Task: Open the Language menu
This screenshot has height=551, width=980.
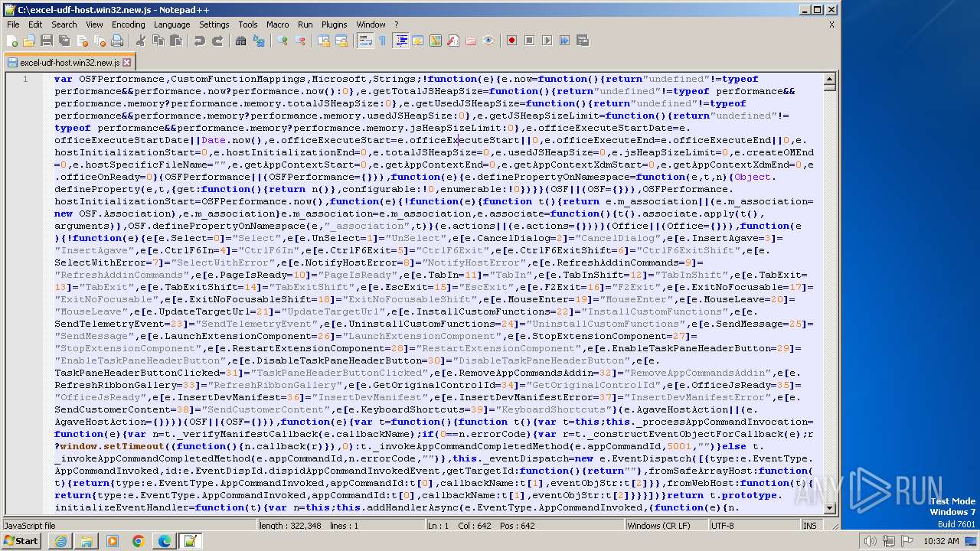Action: [171, 24]
